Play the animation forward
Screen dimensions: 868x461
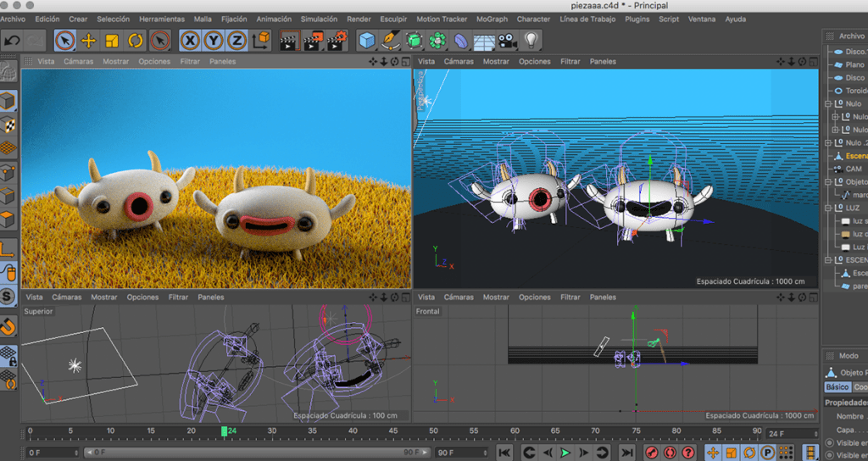[565, 453]
